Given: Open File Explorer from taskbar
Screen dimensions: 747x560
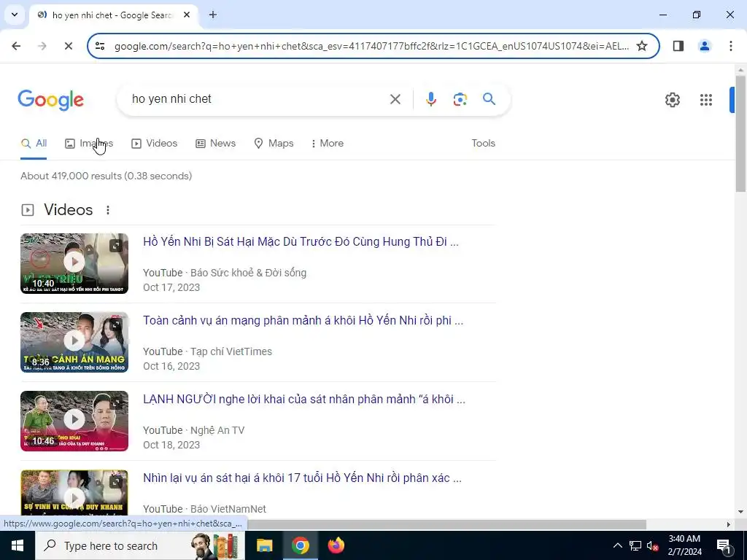Looking at the screenshot, I should (x=264, y=545).
